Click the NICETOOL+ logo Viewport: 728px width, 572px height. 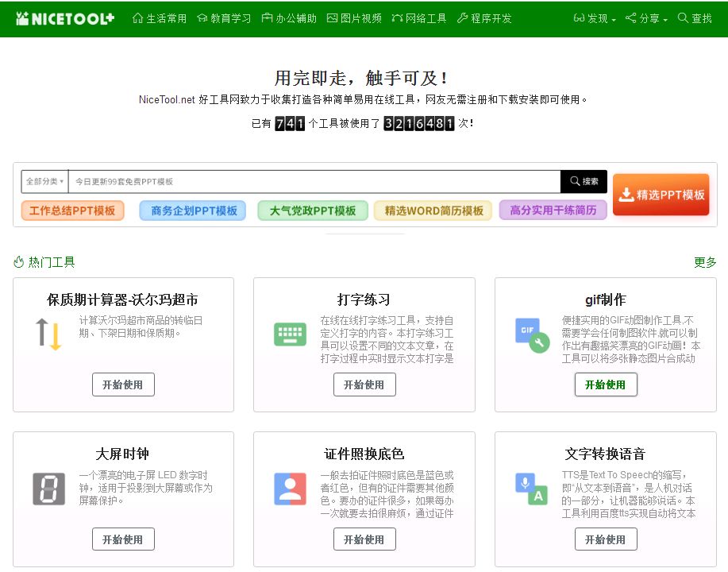65,18
